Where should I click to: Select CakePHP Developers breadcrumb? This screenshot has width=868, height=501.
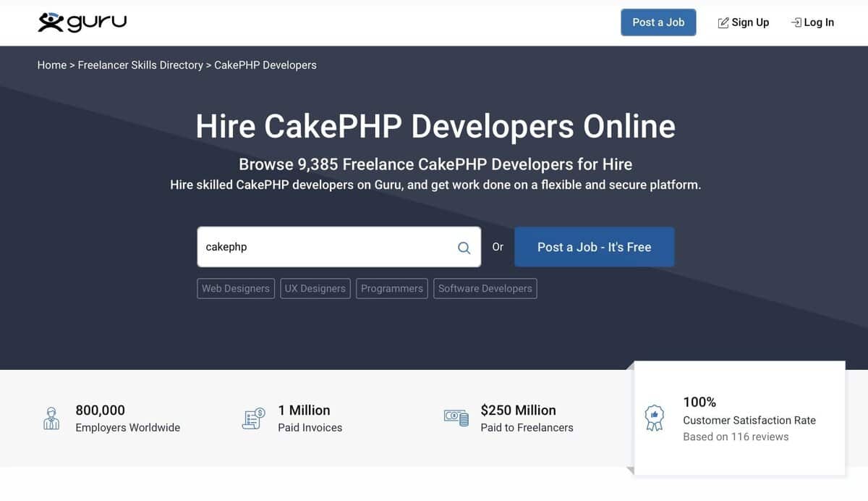click(265, 65)
